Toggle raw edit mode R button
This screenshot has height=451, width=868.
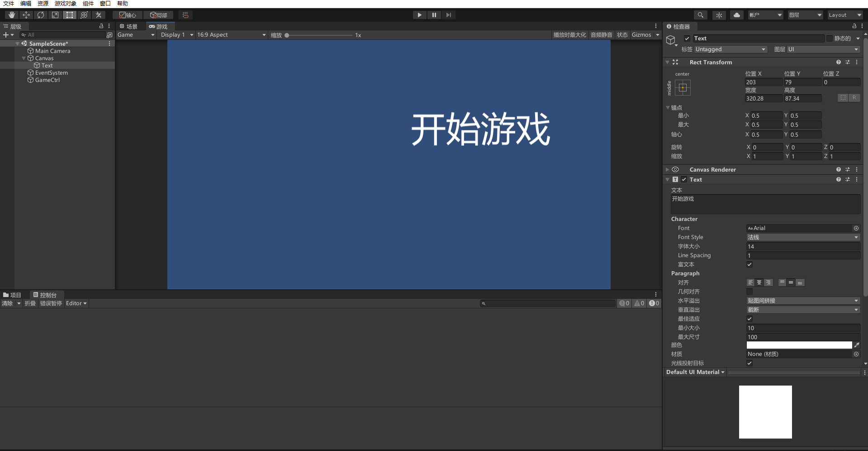[854, 97]
